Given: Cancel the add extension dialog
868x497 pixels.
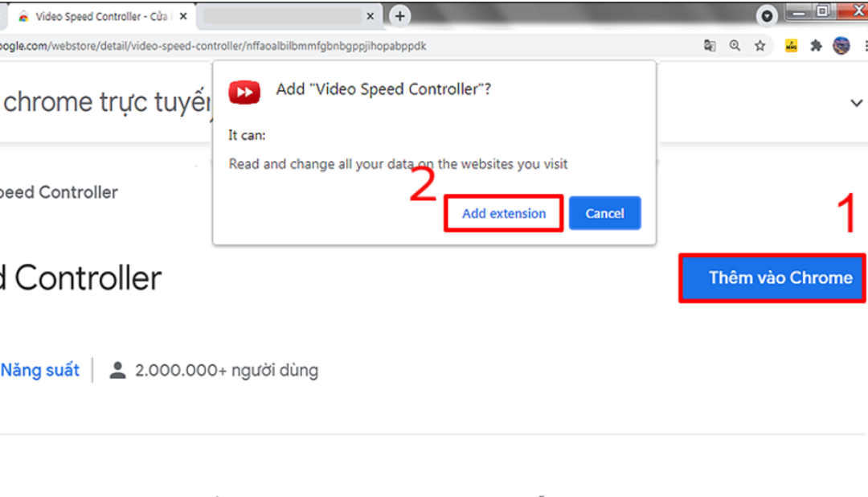Looking at the screenshot, I should click(604, 213).
